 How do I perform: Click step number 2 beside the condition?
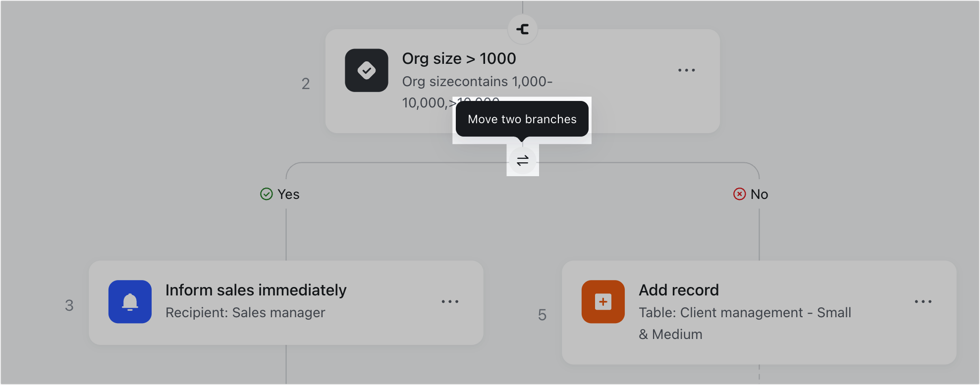point(305,84)
